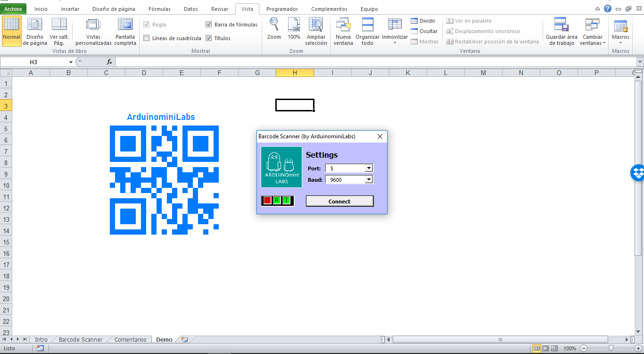This screenshot has width=644, height=354.
Task: Switch to the Programador ribbon tab
Action: [282, 8]
